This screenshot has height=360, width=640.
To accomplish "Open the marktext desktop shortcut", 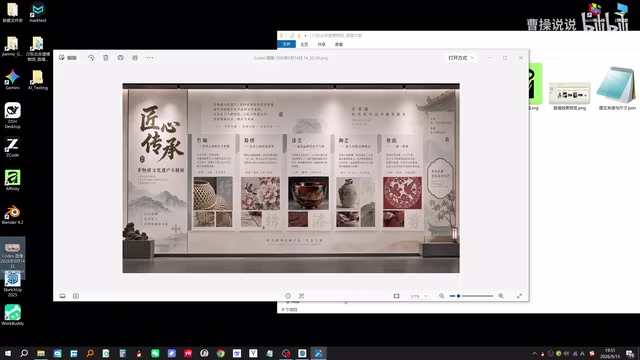I will coord(38,12).
